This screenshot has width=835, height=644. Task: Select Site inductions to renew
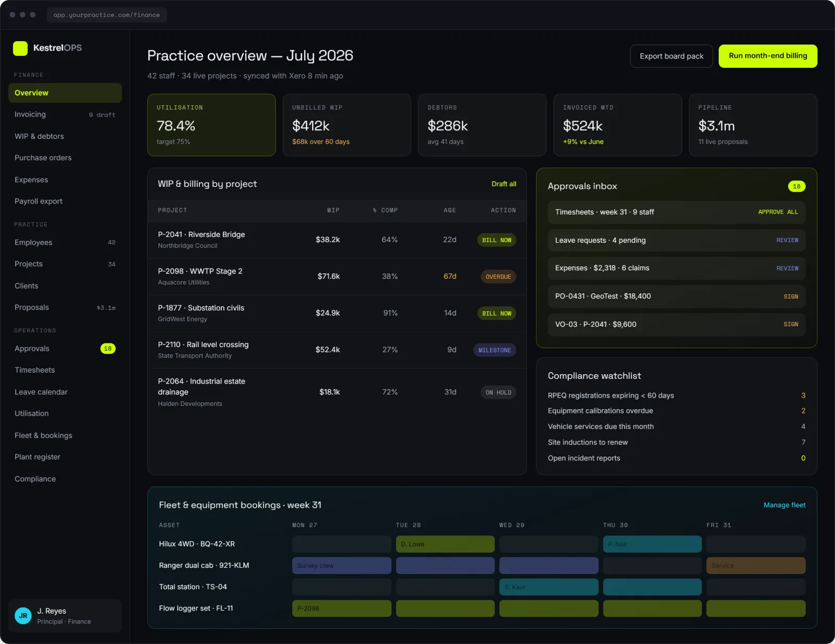coord(676,442)
